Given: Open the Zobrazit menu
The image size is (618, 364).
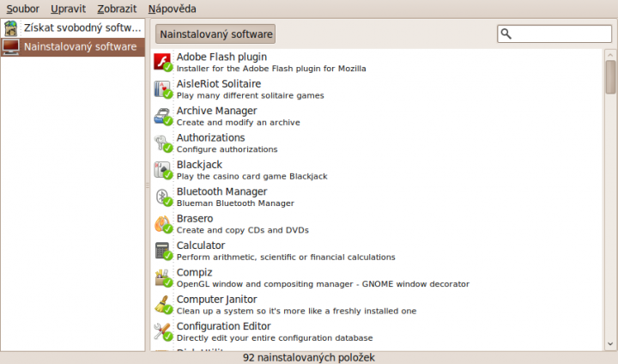Looking at the screenshot, I should (117, 9).
